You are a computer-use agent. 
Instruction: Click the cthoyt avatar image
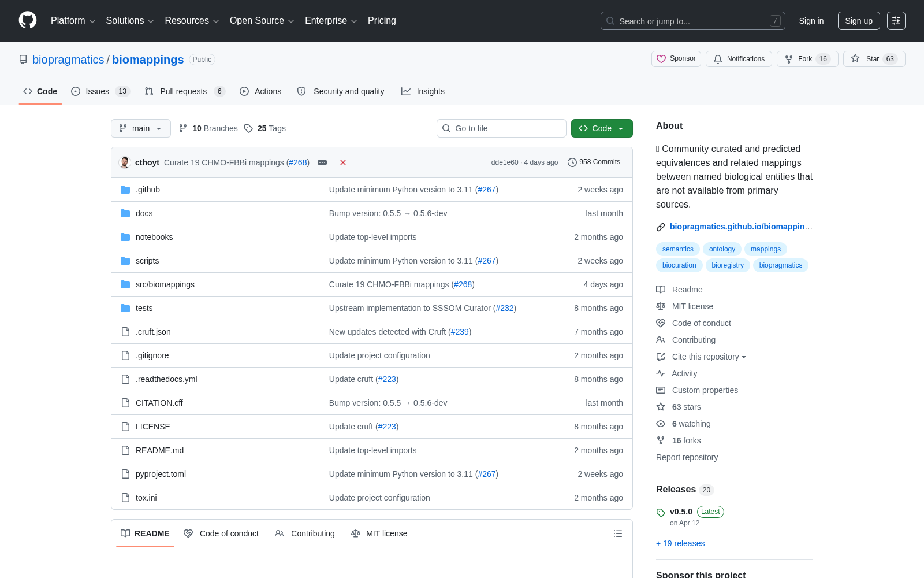125,162
